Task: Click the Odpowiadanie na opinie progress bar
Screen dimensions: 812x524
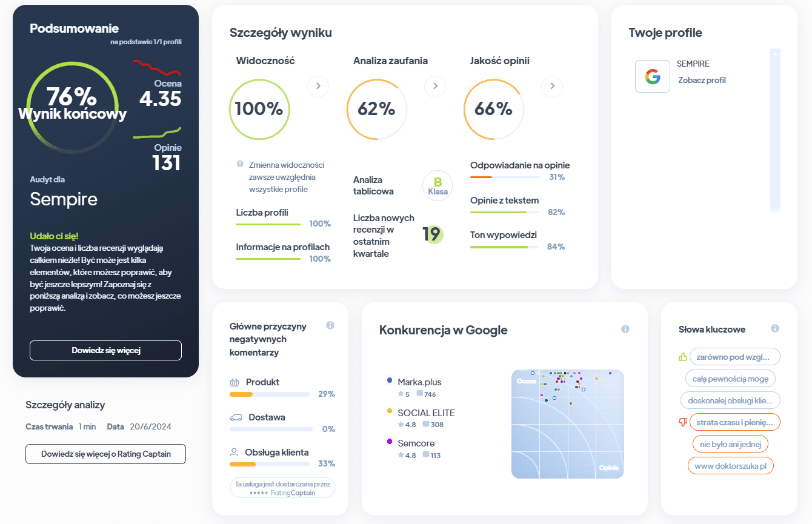Action: click(505, 177)
